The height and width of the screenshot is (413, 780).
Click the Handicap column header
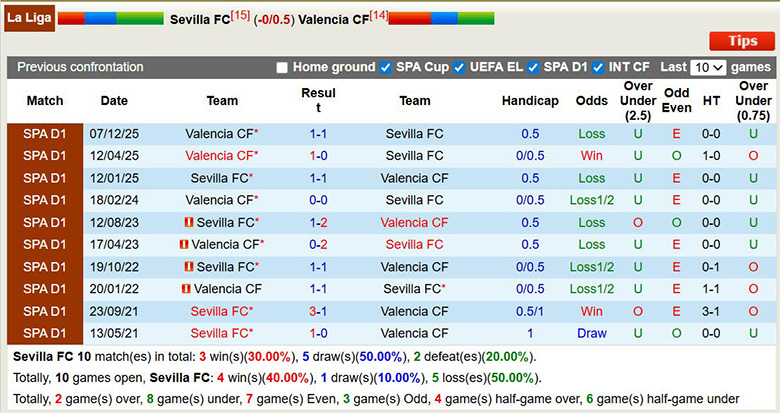click(530, 101)
